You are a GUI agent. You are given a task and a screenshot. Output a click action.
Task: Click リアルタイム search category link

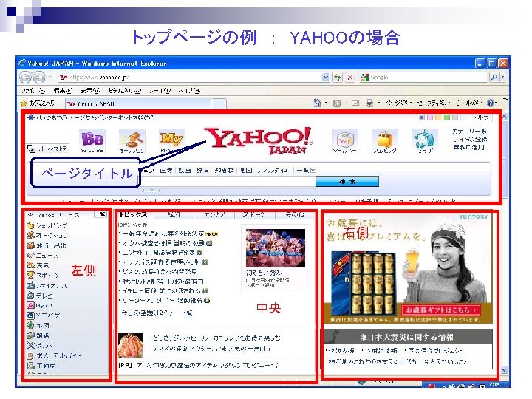click(274, 171)
